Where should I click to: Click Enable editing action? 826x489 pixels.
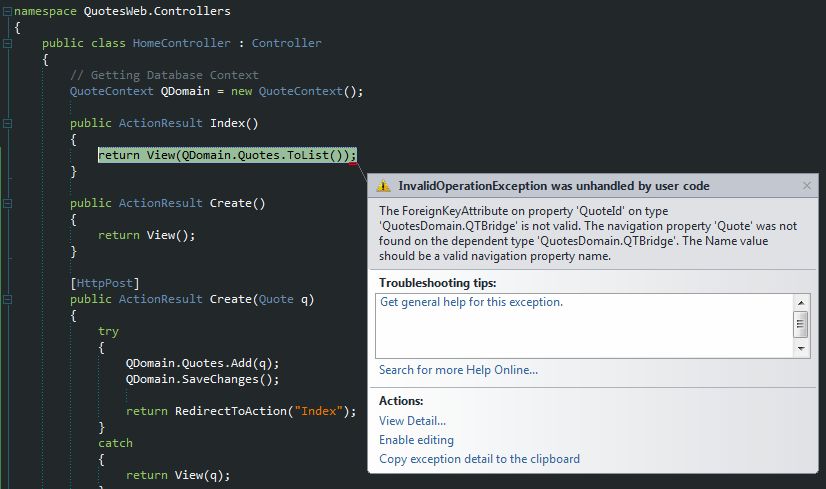(416, 440)
